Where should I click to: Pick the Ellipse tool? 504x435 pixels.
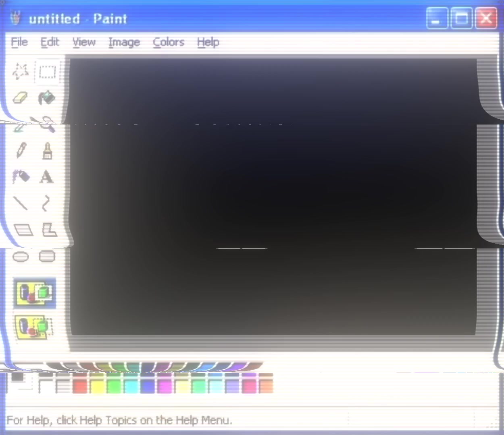(x=21, y=257)
